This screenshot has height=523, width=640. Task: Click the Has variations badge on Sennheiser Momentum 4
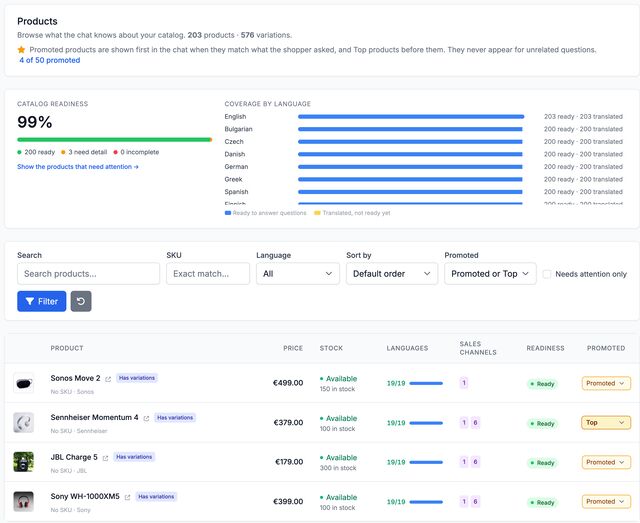click(175, 418)
